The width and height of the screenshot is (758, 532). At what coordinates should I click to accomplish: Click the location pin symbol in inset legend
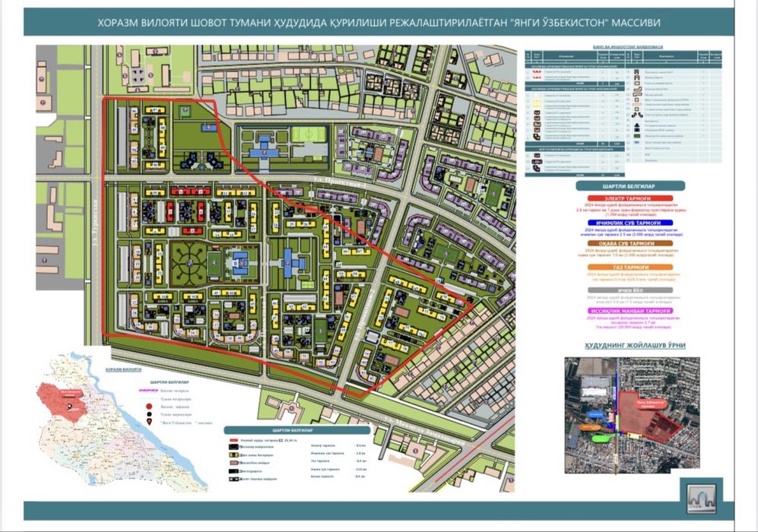tap(149, 423)
